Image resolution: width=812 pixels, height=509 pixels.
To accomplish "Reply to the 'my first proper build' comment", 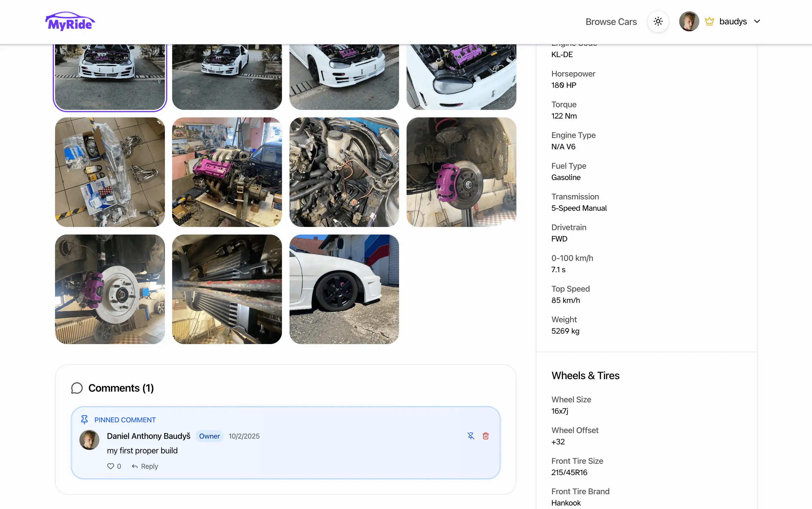I will (145, 466).
